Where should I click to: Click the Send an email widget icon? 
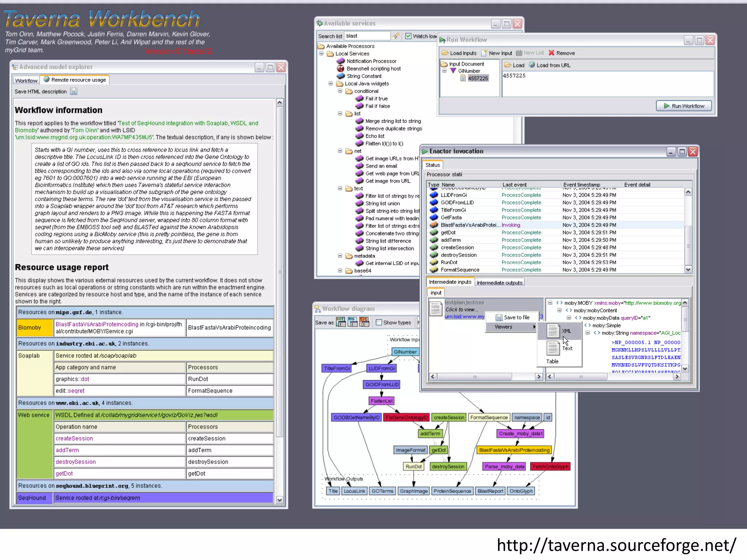pos(359,166)
